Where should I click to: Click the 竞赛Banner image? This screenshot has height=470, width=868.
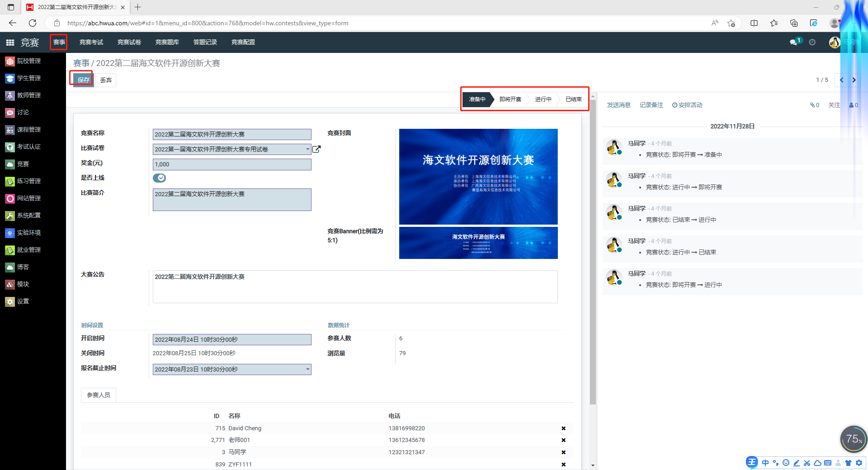coord(478,243)
